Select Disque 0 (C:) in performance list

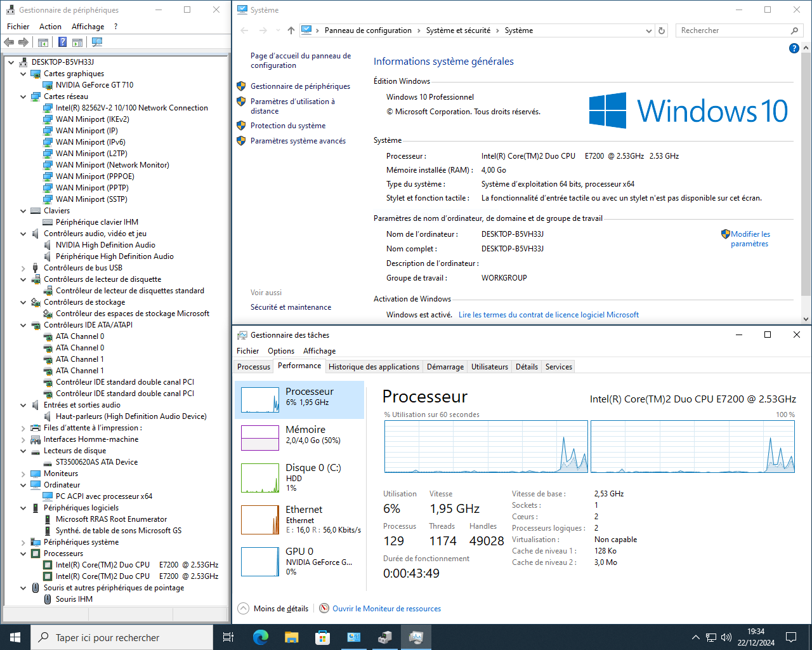[x=299, y=477]
